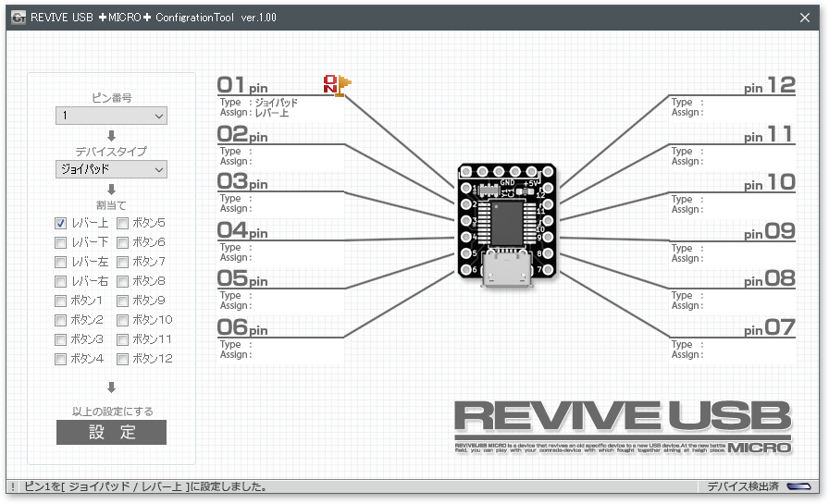This screenshot has height=504, width=829.
Task: Click the black chip in the board image
Action: click(507, 223)
